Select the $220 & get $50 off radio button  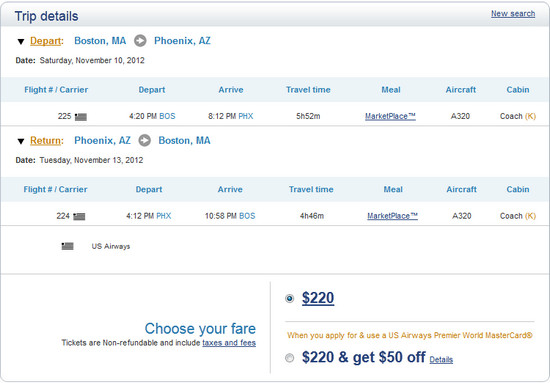tap(289, 358)
